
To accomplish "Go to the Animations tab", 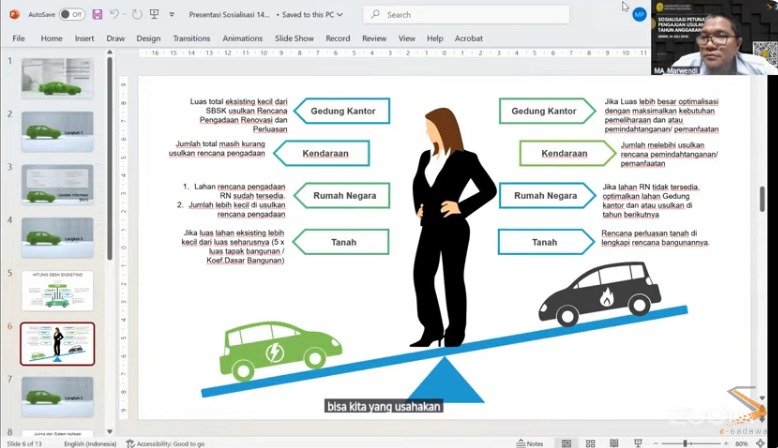I will [x=243, y=38].
